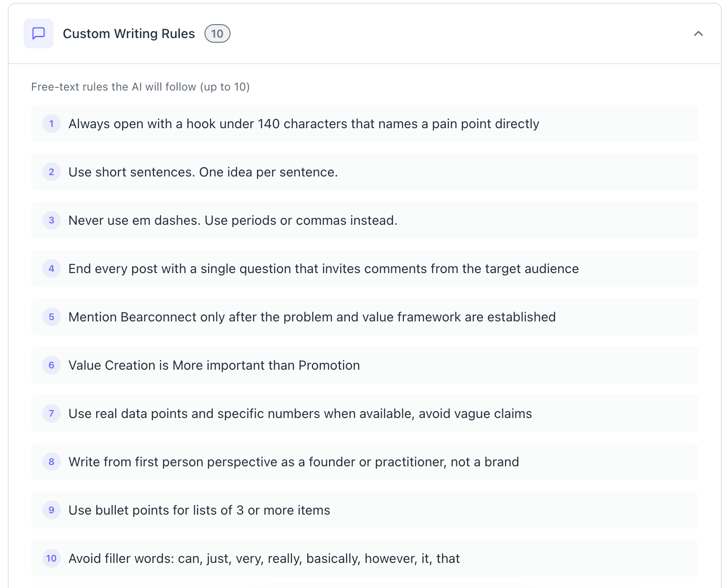Click the numbered badge for rule 5
This screenshot has height=588, width=725.
point(51,317)
